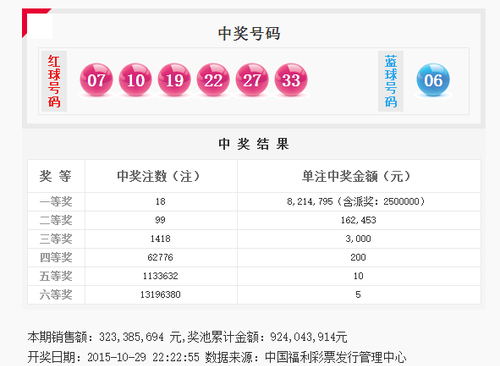Viewport: 500px width, 366px height.
Task: Click the red ball numbered 33
Action: (291, 80)
